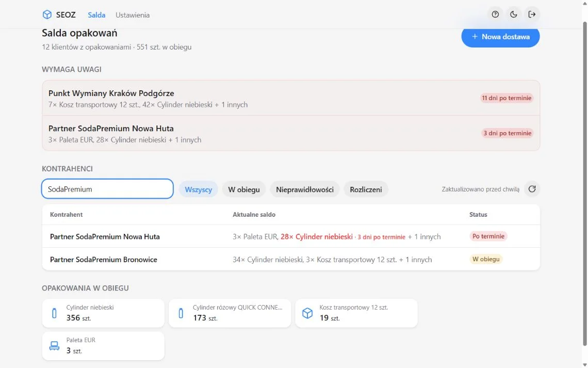Open the help question mark icon
Viewport: 588px width, 368px height.
(495, 14)
